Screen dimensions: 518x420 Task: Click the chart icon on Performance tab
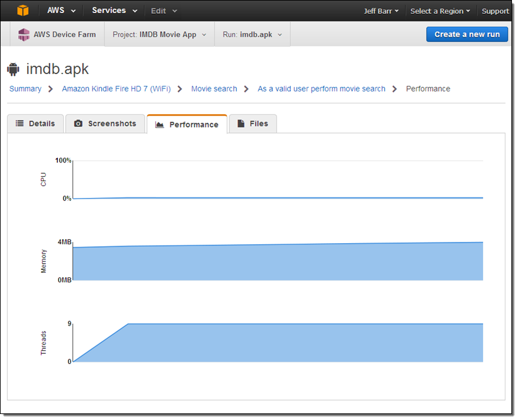(160, 125)
